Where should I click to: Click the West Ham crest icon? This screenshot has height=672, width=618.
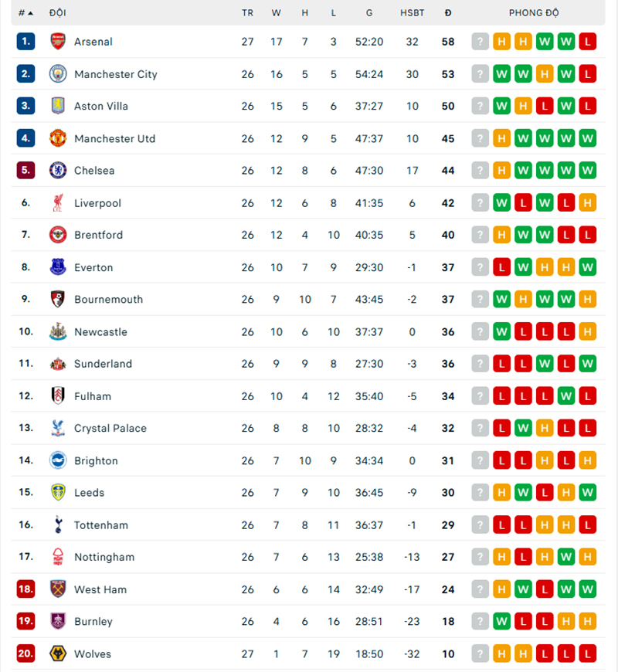click(x=58, y=589)
